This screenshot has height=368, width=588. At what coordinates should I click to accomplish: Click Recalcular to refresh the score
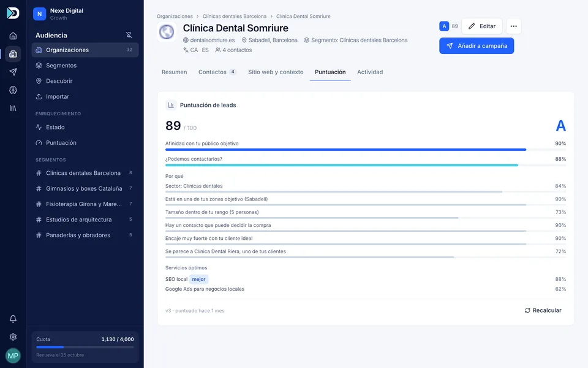543,310
